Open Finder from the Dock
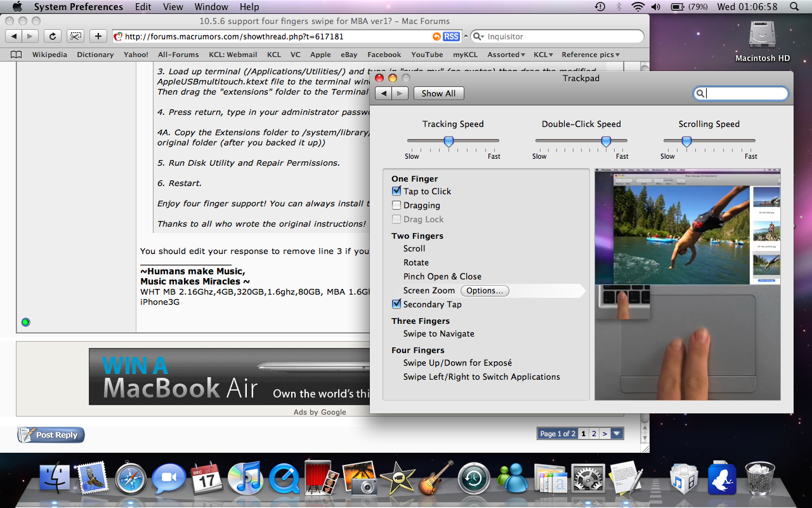 tap(55, 479)
